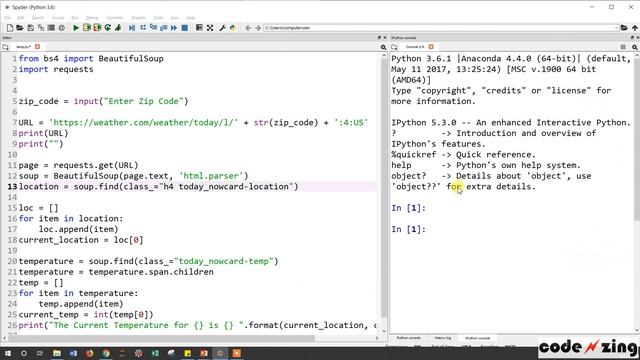The height and width of the screenshot is (360, 640).
Task: Open the Edit menu
Action: (21, 18)
